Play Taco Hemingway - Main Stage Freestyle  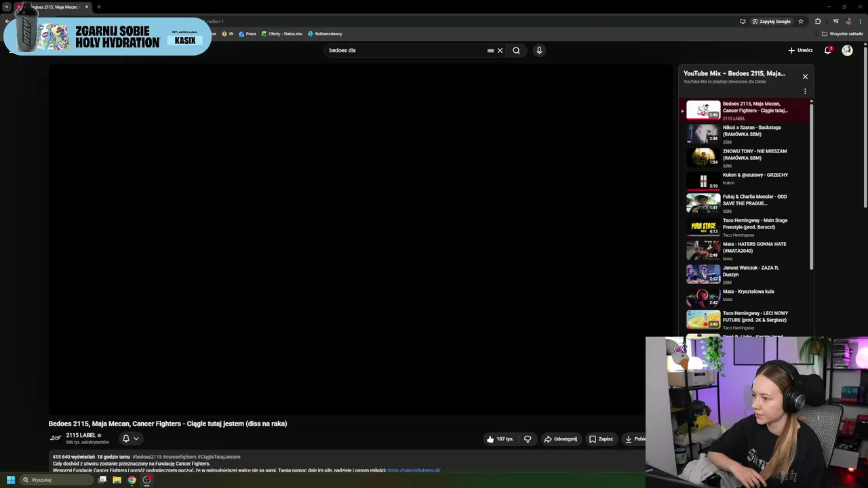click(745, 226)
